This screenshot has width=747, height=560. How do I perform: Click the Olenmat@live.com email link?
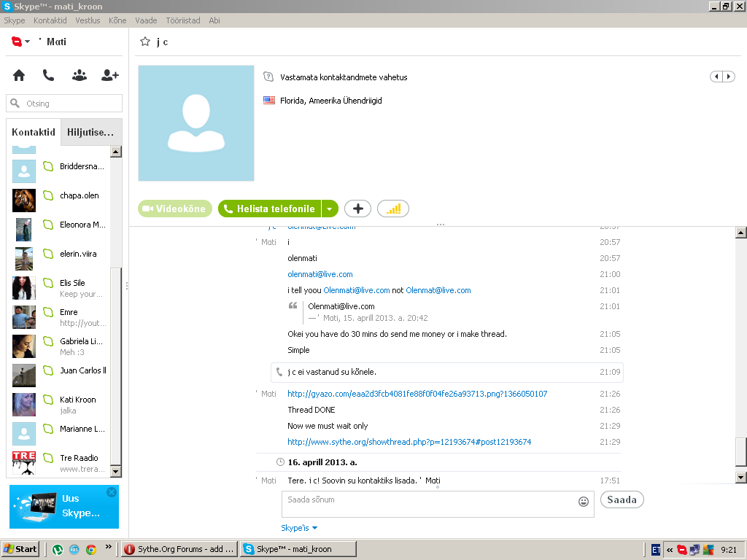pyautogui.click(x=438, y=290)
